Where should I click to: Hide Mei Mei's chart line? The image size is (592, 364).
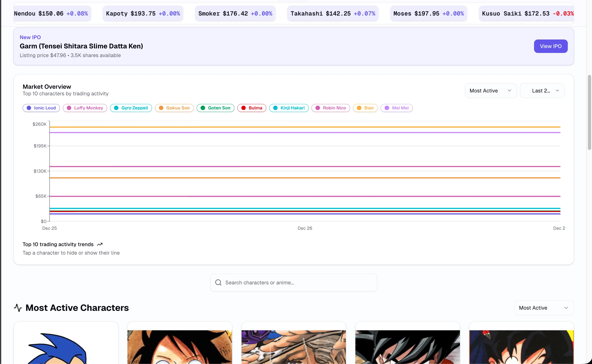tap(396, 108)
